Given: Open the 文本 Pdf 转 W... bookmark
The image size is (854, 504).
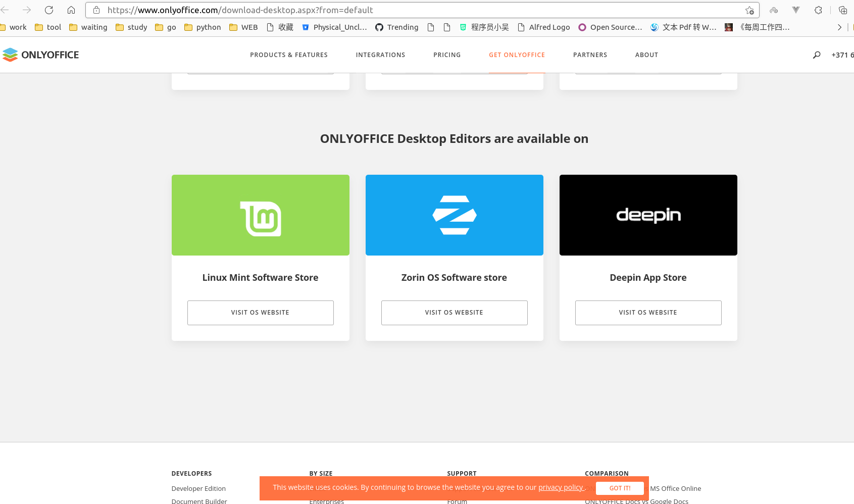Looking at the screenshot, I should pos(683,27).
